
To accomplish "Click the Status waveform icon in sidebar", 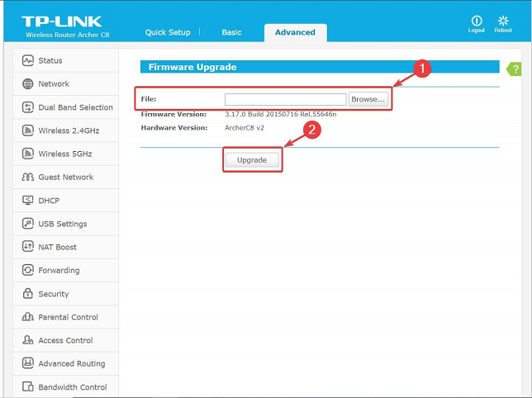I will [28, 60].
